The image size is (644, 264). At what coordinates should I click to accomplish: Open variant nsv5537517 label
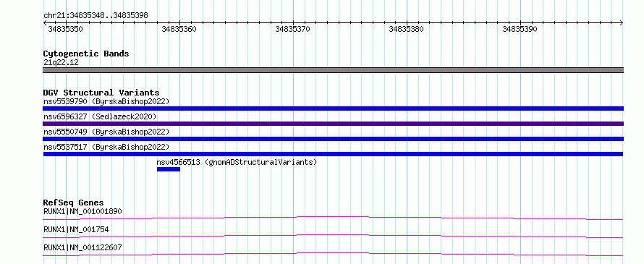106,147
